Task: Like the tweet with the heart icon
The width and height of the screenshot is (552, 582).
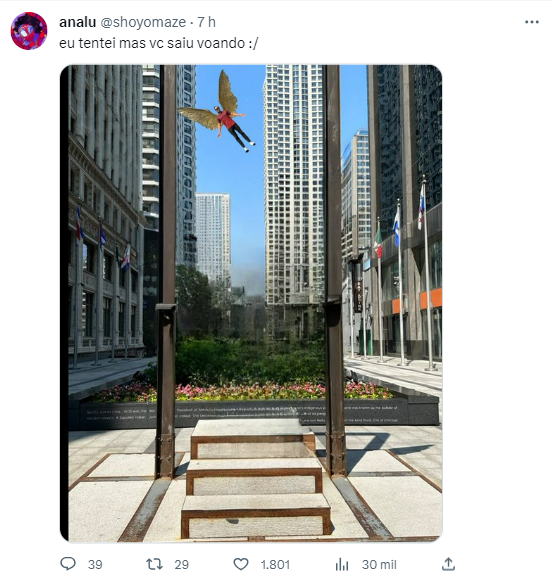Action: click(241, 564)
